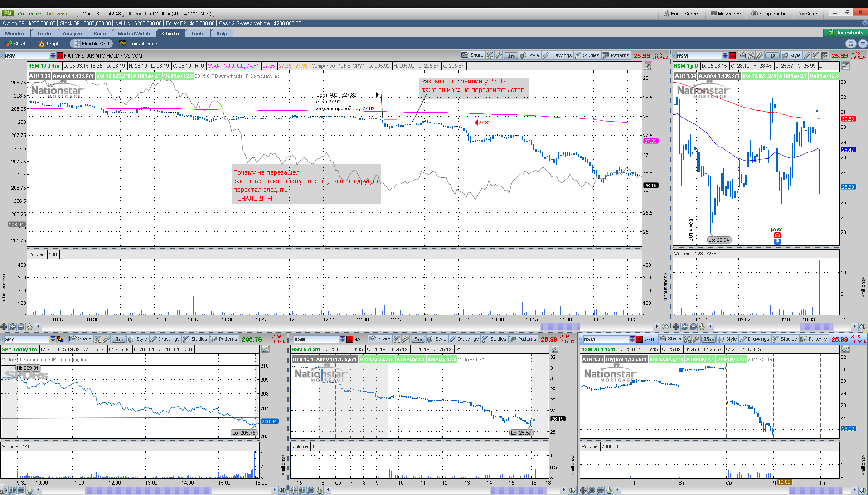Change the 5m timeframe on 5-day NSM chart
868x495 pixels.
tap(418, 339)
